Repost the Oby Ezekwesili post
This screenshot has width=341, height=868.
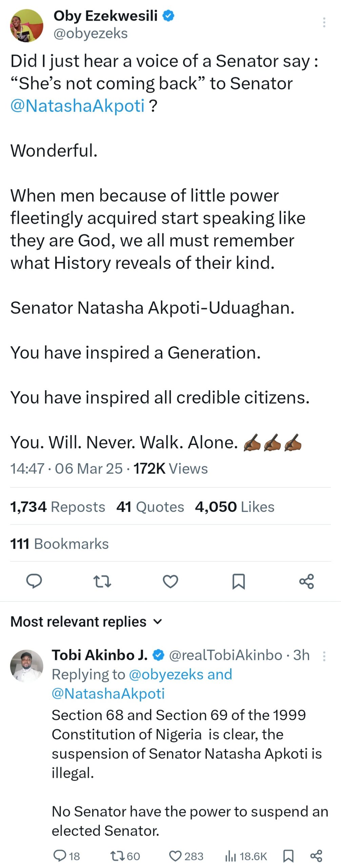(x=102, y=581)
